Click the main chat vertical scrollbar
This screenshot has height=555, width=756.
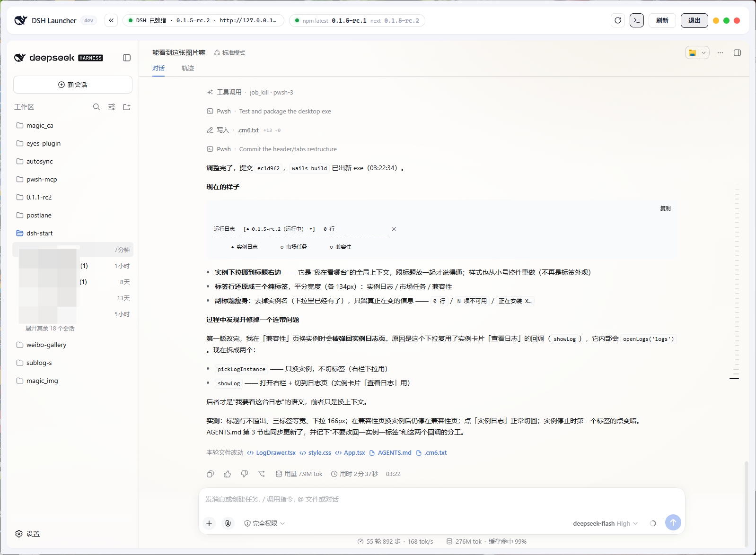tap(747, 503)
